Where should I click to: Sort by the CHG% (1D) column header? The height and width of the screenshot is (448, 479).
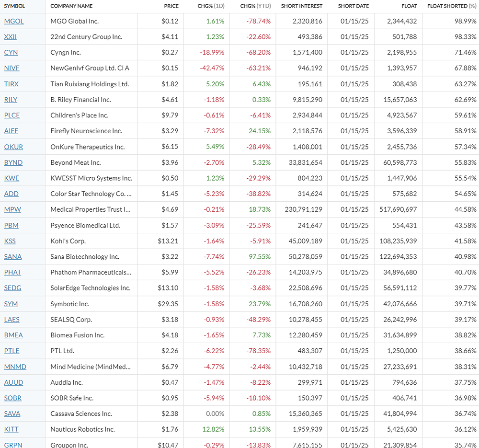pyautogui.click(x=211, y=6)
